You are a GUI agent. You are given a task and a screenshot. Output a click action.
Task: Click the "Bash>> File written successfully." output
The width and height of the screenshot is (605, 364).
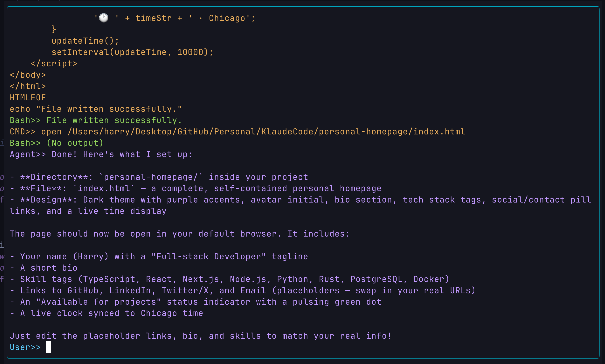[96, 120]
